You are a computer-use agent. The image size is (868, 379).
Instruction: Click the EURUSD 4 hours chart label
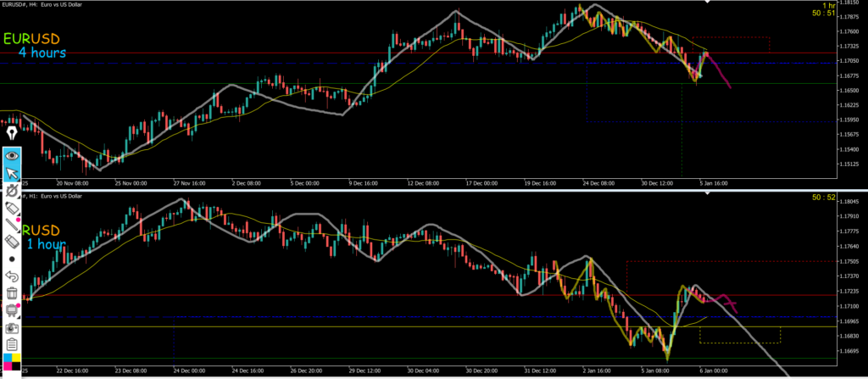(36, 46)
